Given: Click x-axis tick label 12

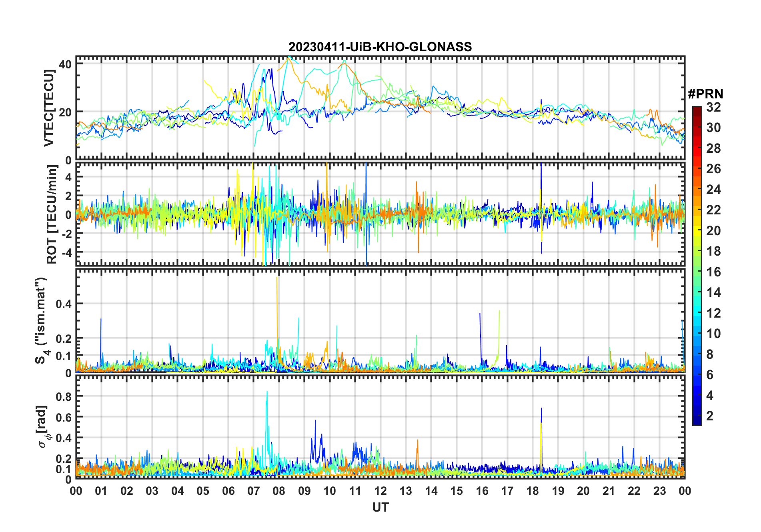Looking at the screenshot, I should tap(380, 491).
